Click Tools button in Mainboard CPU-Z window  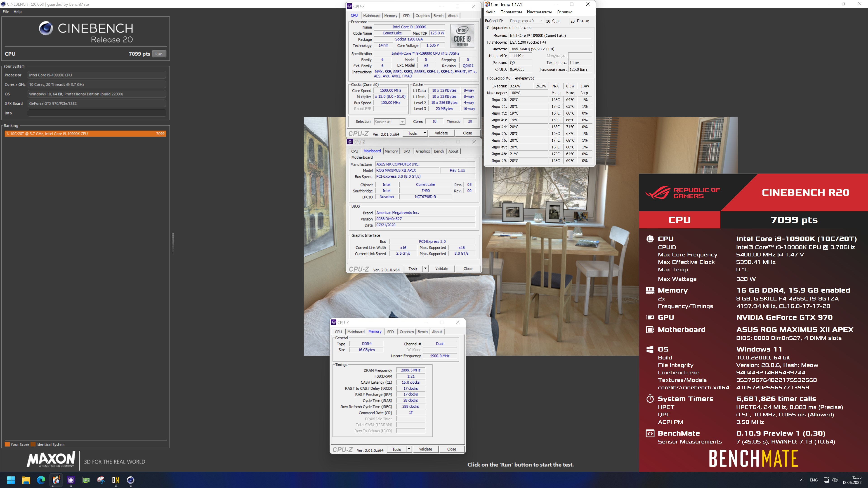413,269
